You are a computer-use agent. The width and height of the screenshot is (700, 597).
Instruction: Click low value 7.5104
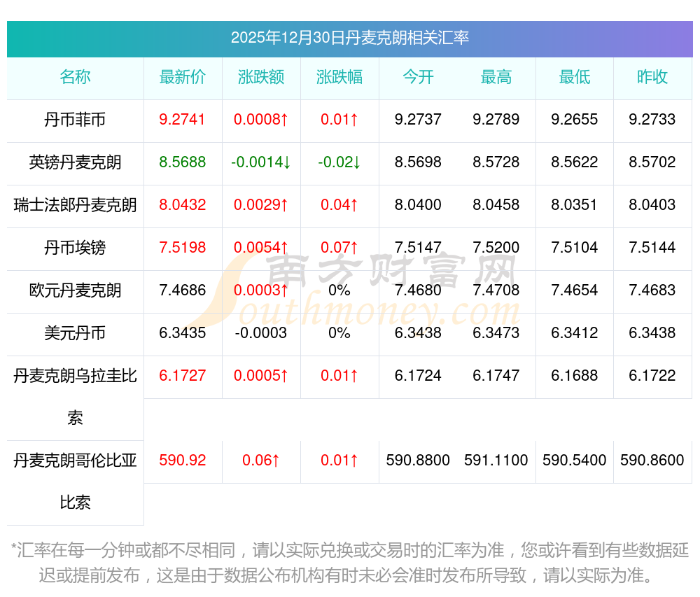pos(574,247)
